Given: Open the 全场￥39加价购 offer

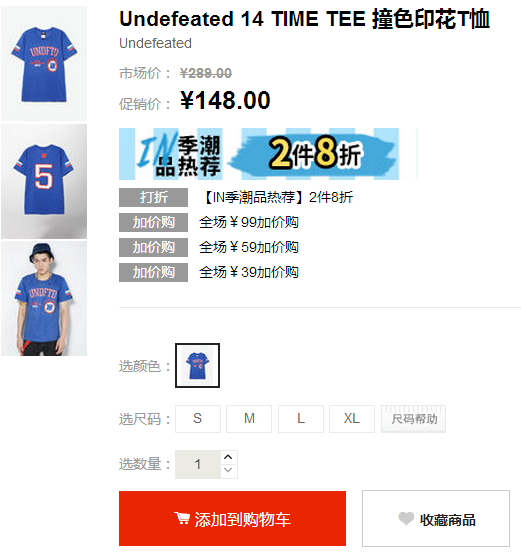Looking at the screenshot, I should point(249,273).
